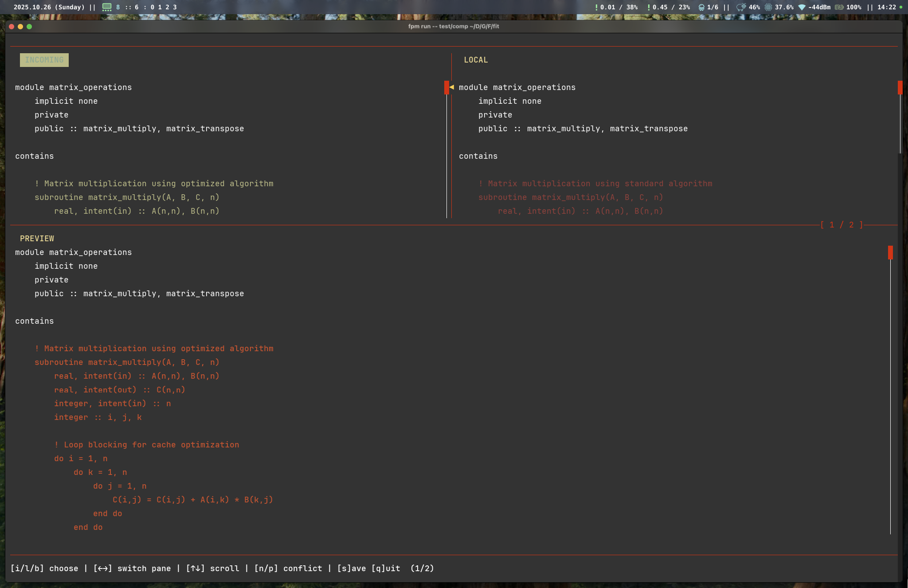
Task: Click the battery charging icon showing 100%
Action: (x=839, y=7)
